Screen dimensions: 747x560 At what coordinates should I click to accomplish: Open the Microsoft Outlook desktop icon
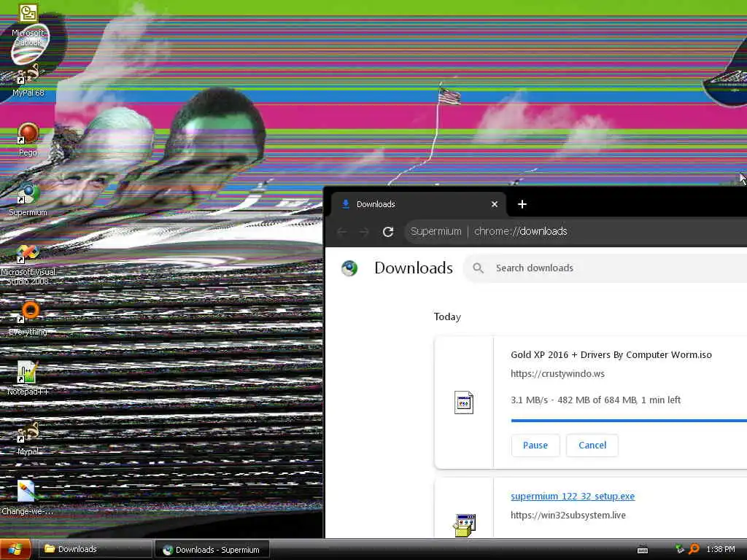click(28, 25)
